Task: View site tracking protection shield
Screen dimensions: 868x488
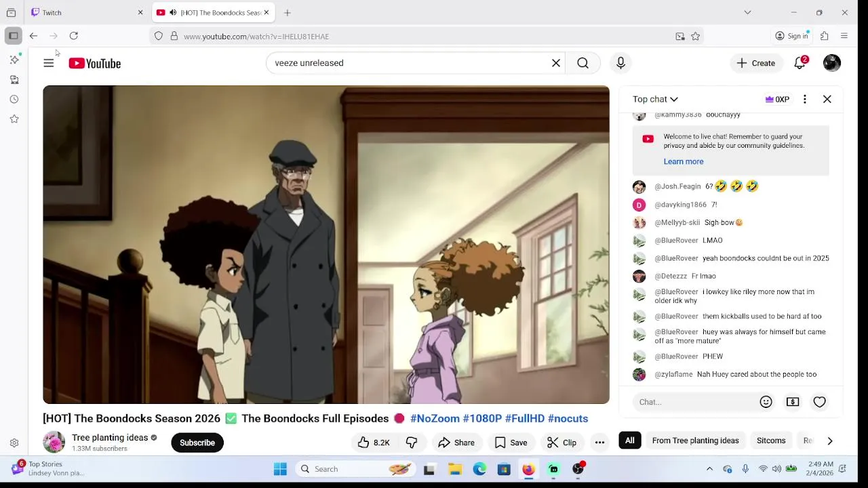Action: [159, 36]
